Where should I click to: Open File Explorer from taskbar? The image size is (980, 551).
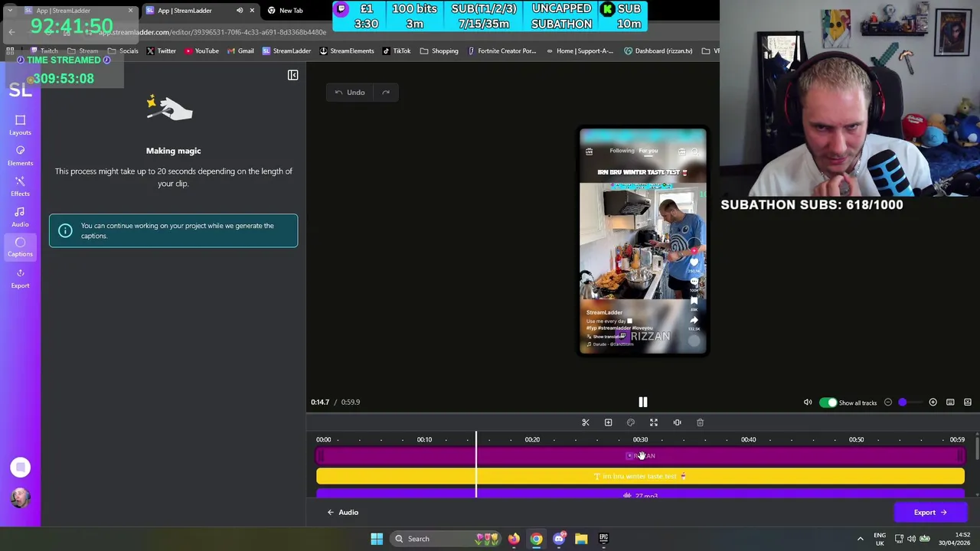tap(581, 539)
